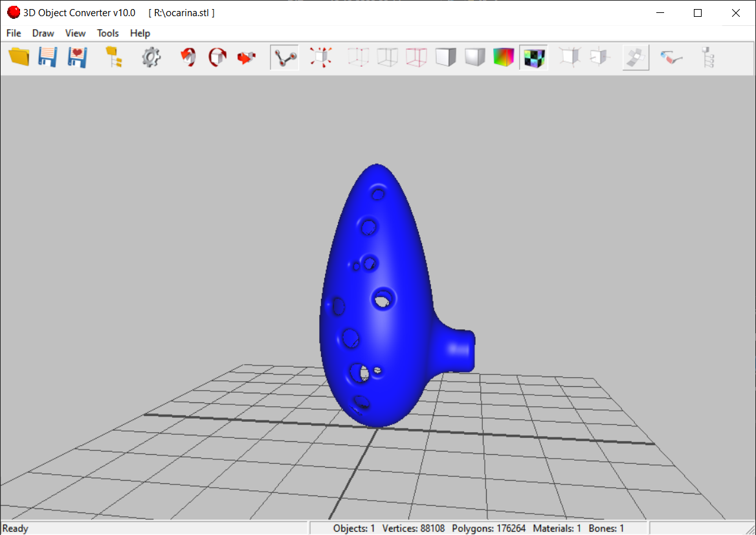756x535 pixels.
Task: Open the Tools menu
Action: pos(108,33)
